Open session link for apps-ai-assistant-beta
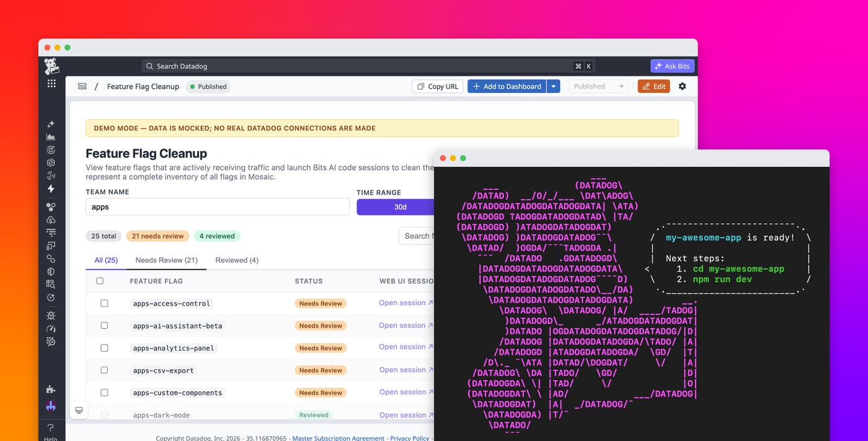Image resolution: width=868 pixels, height=441 pixels. [x=406, y=325]
